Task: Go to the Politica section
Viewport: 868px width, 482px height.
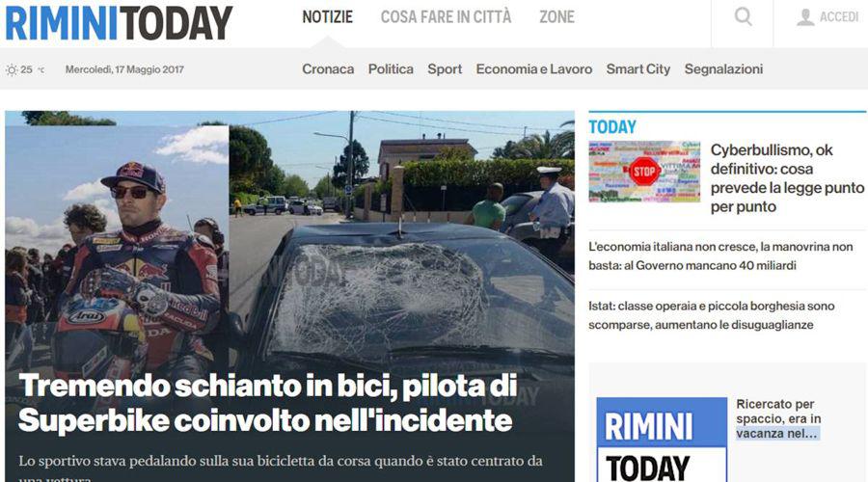Action: click(x=391, y=69)
